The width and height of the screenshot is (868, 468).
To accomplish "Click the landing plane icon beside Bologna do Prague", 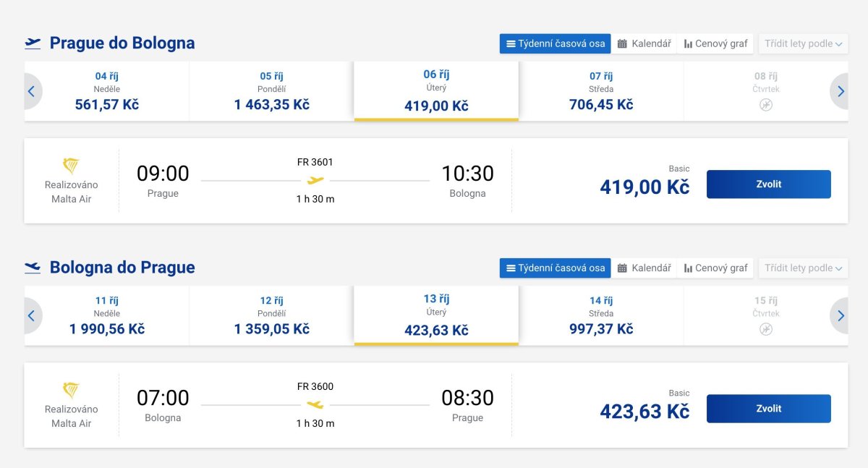I will pos(33,268).
